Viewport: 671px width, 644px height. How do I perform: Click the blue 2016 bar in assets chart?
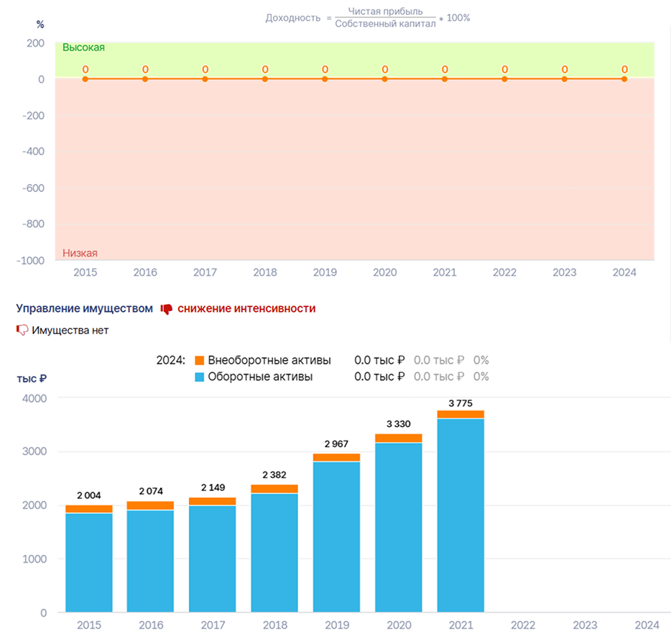tap(151, 561)
